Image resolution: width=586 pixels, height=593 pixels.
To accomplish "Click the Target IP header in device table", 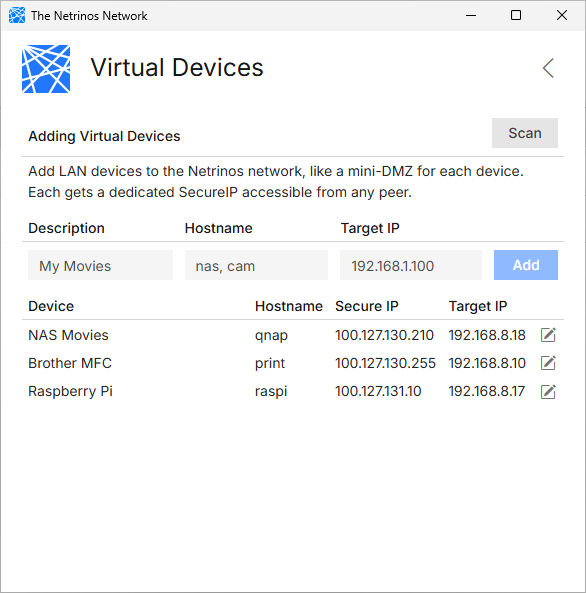I will 478,307.
